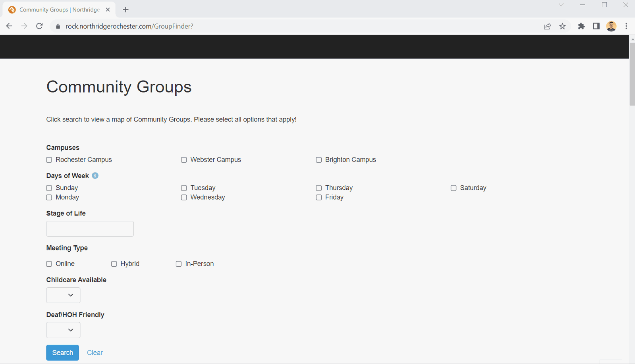Bookmark this page with the star

[x=563, y=26]
